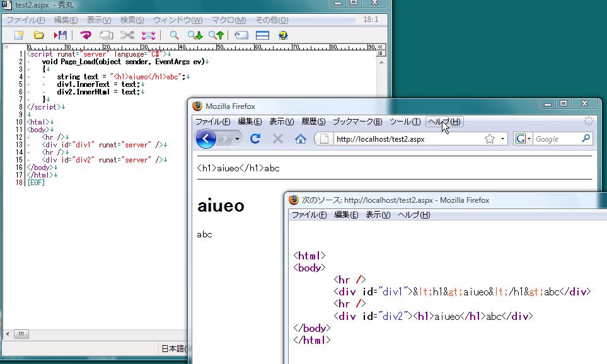The width and height of the screenshot is (607, 364).
Task: Find next with the down-arrow magnifier
Action: pos(195,36)
